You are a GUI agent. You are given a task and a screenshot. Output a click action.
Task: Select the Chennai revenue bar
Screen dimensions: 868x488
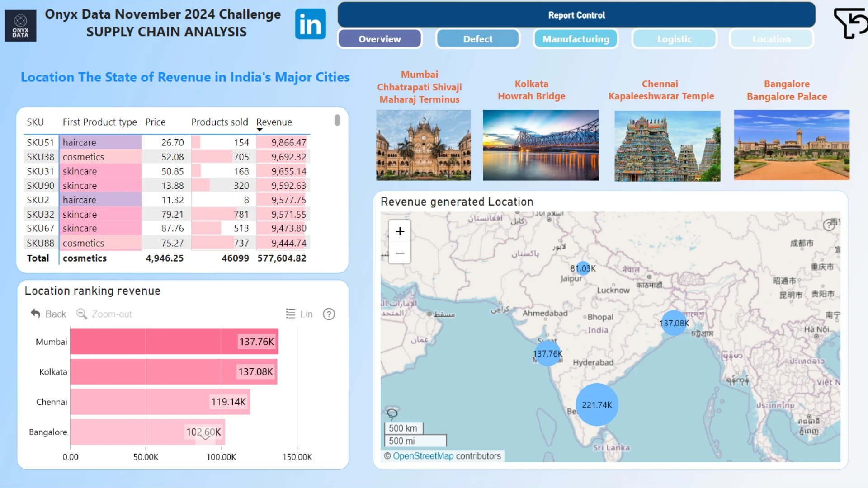(160, 402)
